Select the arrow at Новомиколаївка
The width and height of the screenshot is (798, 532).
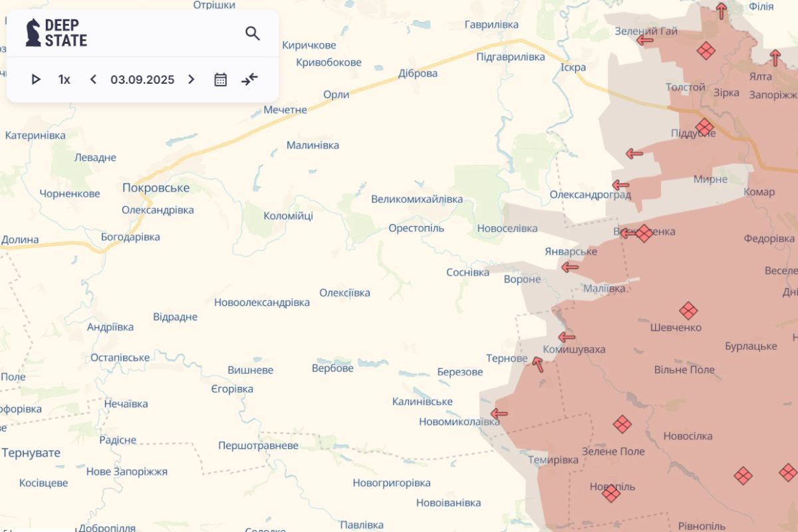point(499,414)
